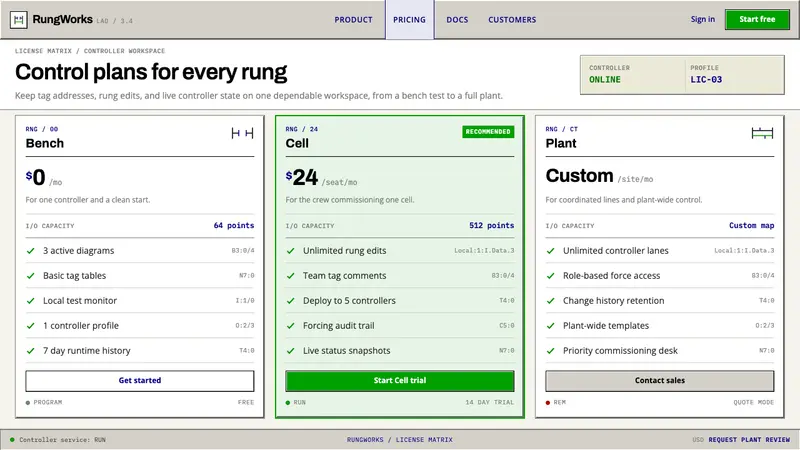Click the "QUOTE MODE" label
The image size is (800, 450).
pos(754,403)
